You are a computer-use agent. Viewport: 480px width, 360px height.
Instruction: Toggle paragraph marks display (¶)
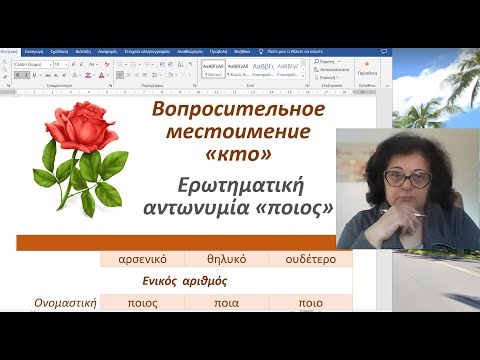click(190, 64)
